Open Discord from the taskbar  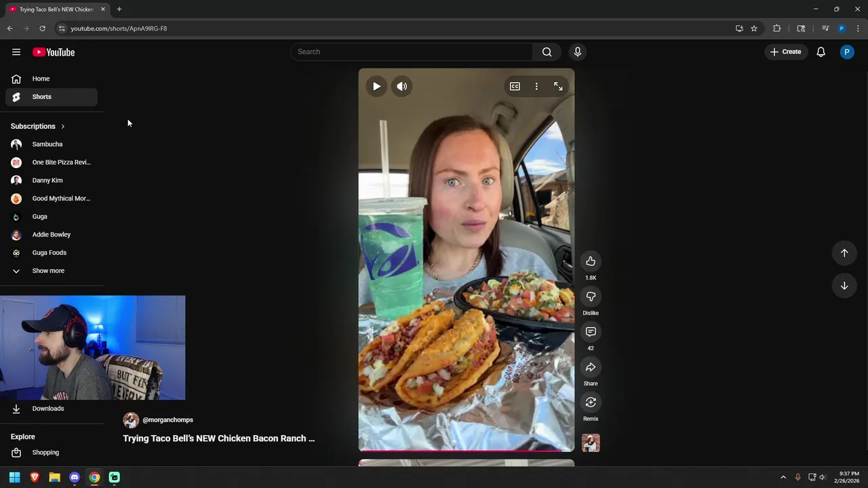(75, 477)
